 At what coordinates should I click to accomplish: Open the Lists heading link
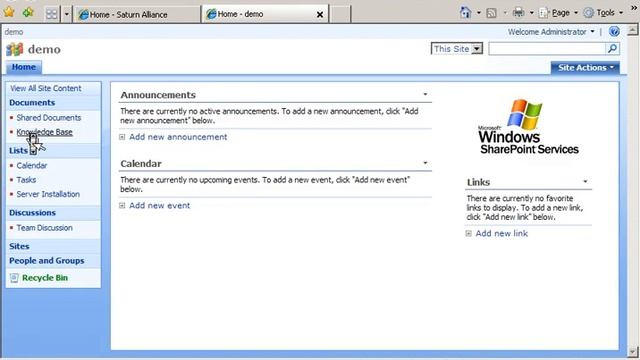click(18, 151)
